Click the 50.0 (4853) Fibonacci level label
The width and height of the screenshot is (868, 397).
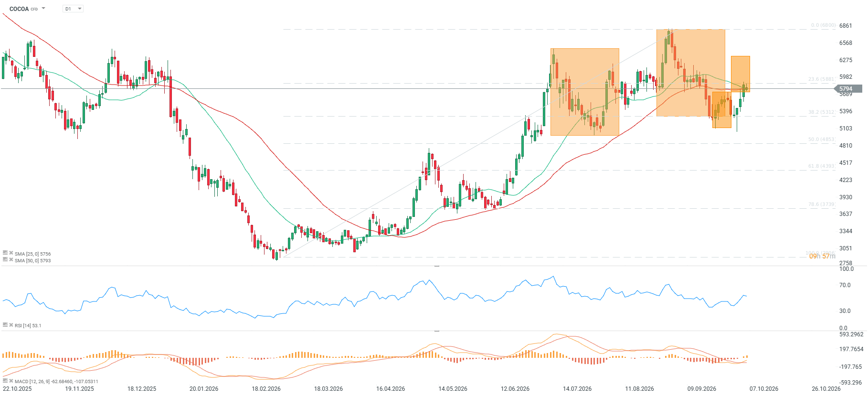[821, 139]
